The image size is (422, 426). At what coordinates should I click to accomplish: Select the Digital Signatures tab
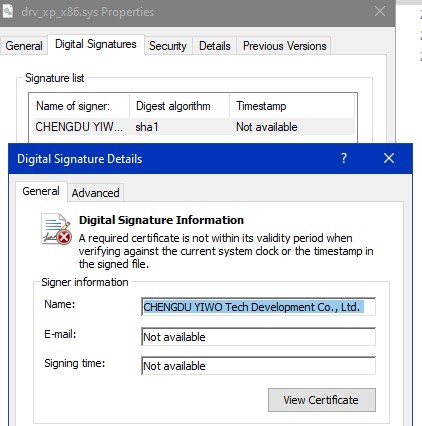(x=96, y=44)
